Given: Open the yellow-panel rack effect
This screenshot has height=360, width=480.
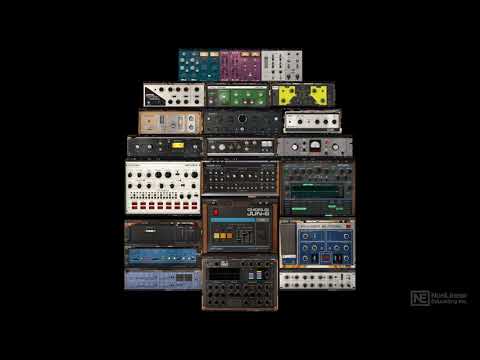Looking at the screenshot, I should [x=303, y=95].
